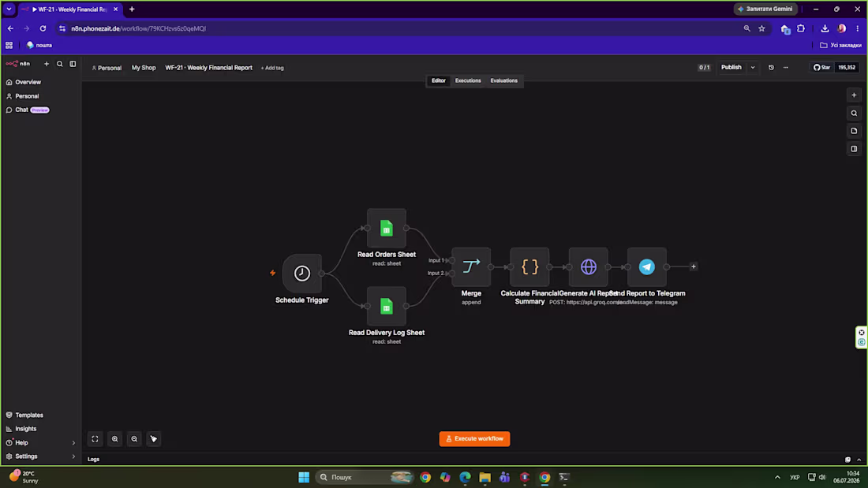The image size is (868, 488).
Task: Click the Publish button
Action: (x=731, y=68)
